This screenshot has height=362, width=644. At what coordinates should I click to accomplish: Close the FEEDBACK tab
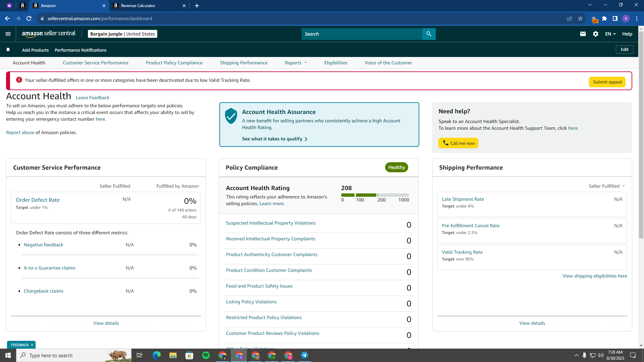click(32, 345)
